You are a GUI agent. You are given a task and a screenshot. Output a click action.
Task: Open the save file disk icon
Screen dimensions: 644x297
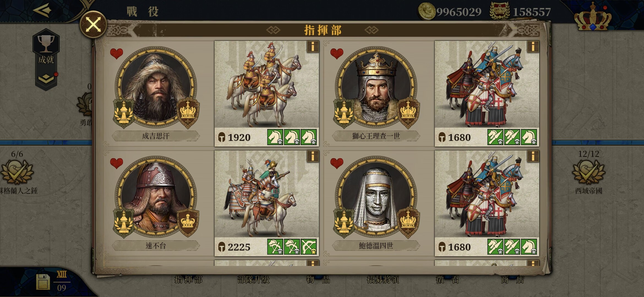click(x=43, y=282)
